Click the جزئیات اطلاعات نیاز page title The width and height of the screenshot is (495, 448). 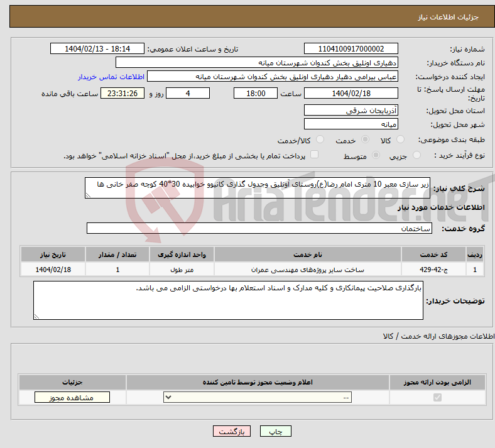click(x=449, y=17)
